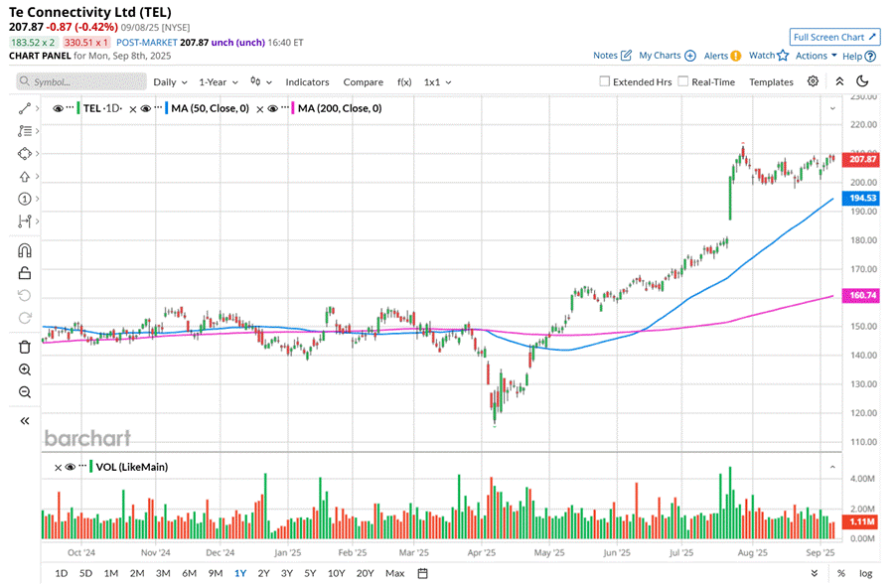This screenshot has width=896, height=588.
Task: Add stock to Watch list star
Action: pyautogui.click(x=769, y=56)
